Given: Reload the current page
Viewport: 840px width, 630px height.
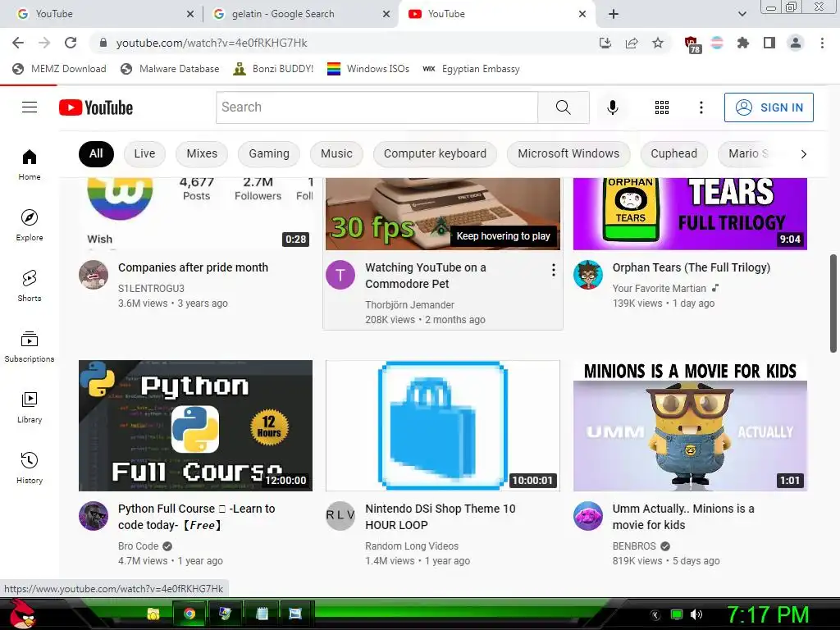Looking at the screenshot, I should click(71, 43).
